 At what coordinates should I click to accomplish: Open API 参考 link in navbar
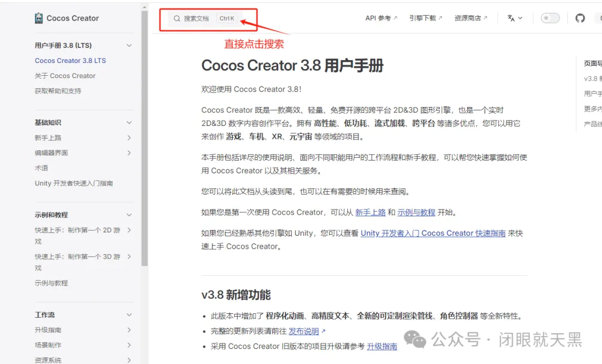(x=381, y=18)
